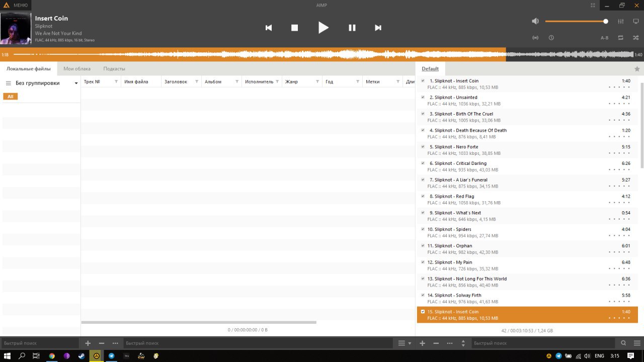Image resolution: width=644 pixels, height=362 pixels.
Task: Click the playlist search magnifier icon
Action: click(x=623, y=343)
